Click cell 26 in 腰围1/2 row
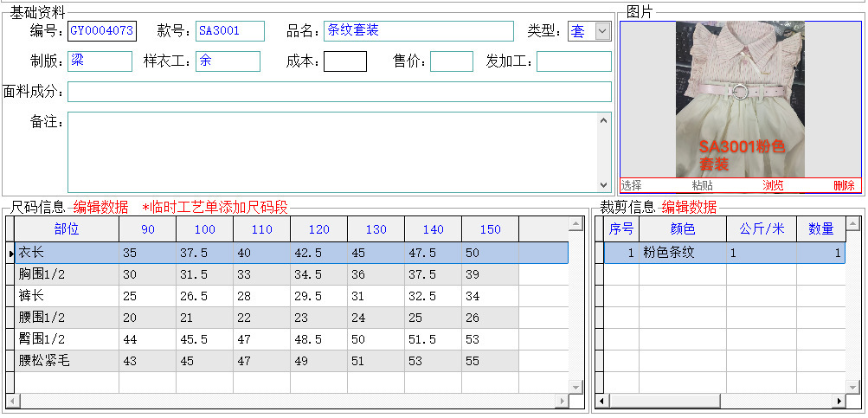 (x=490, y=318)
